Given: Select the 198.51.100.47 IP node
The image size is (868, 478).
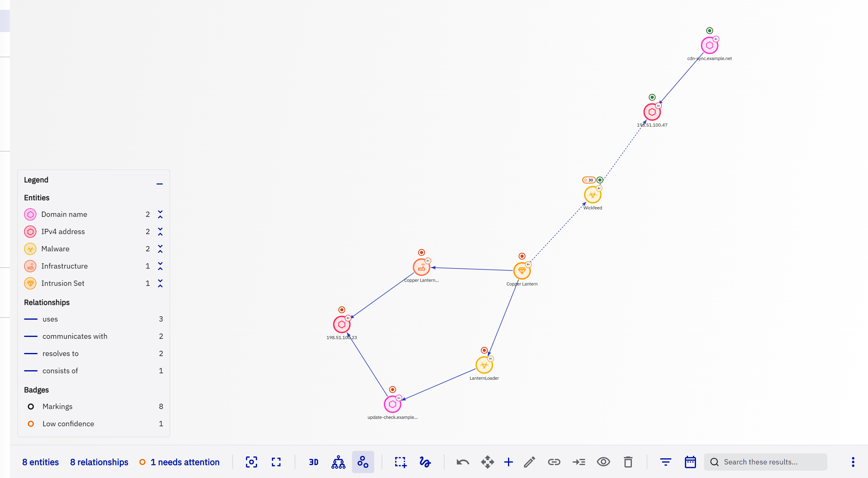Looking at the screenshot, I should click(x=652, y=112).
